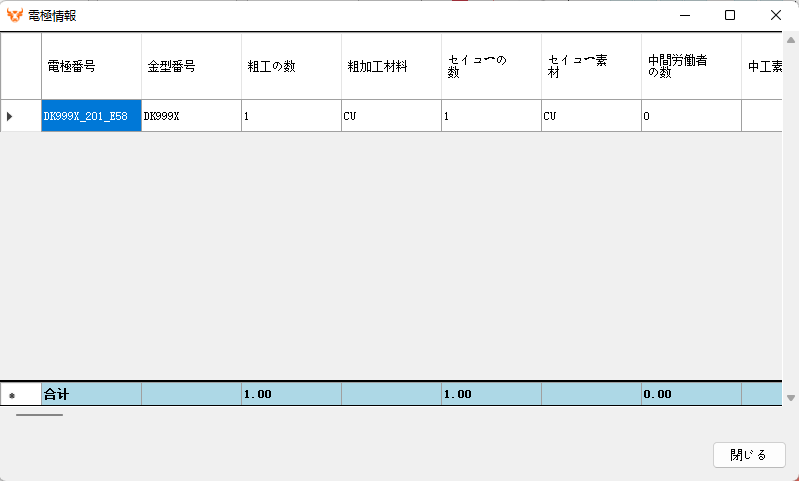Click the fox app icon in title bar
The width and height of the screenshot is (799, 481).
click(15, 16)
